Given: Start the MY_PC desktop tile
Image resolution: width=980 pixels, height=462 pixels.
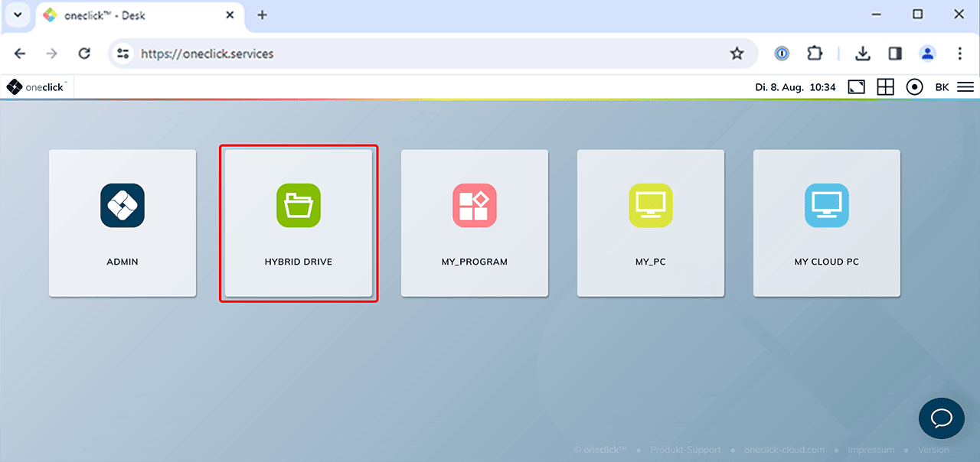Looking at the screenshot, I should pos(651,223).
